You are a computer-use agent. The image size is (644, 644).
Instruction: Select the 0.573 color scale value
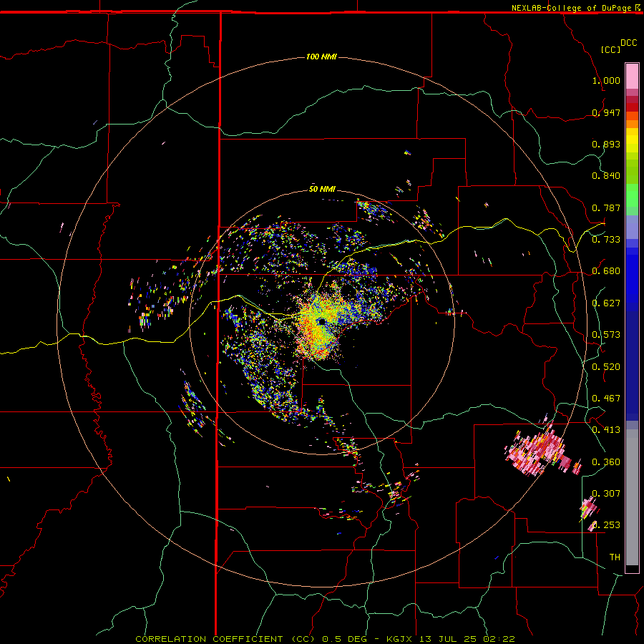tap(606, 335)
